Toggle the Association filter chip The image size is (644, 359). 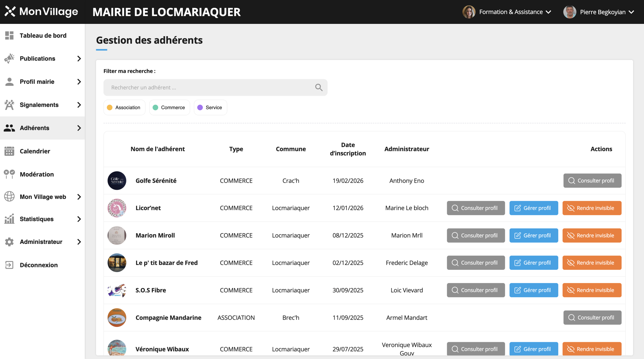click(124, 107)
